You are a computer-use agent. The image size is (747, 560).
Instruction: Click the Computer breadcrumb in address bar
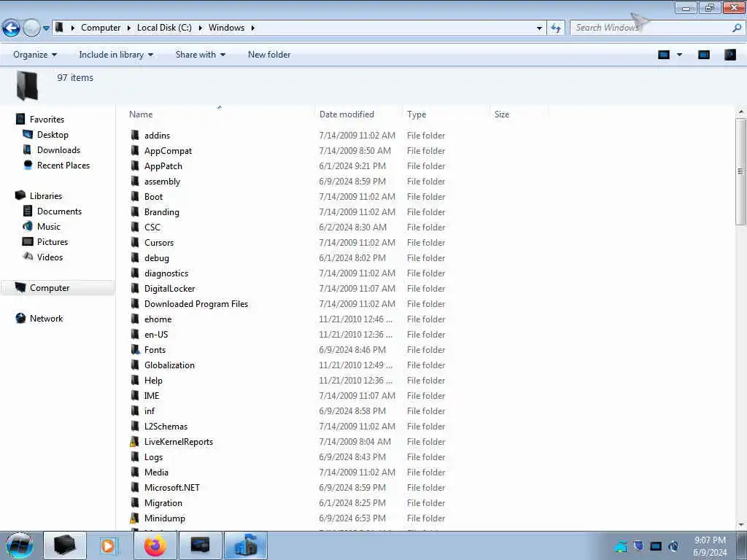[x=101, y=28]
